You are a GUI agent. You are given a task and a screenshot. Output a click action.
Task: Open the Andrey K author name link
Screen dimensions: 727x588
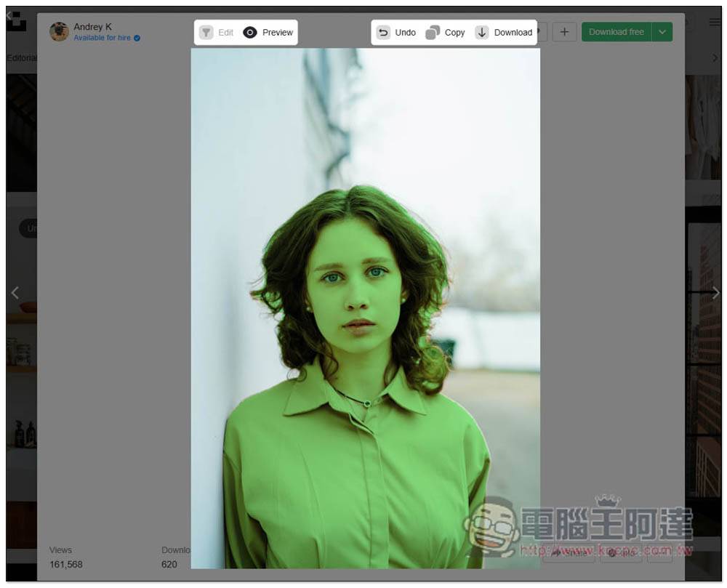point(92,27)
